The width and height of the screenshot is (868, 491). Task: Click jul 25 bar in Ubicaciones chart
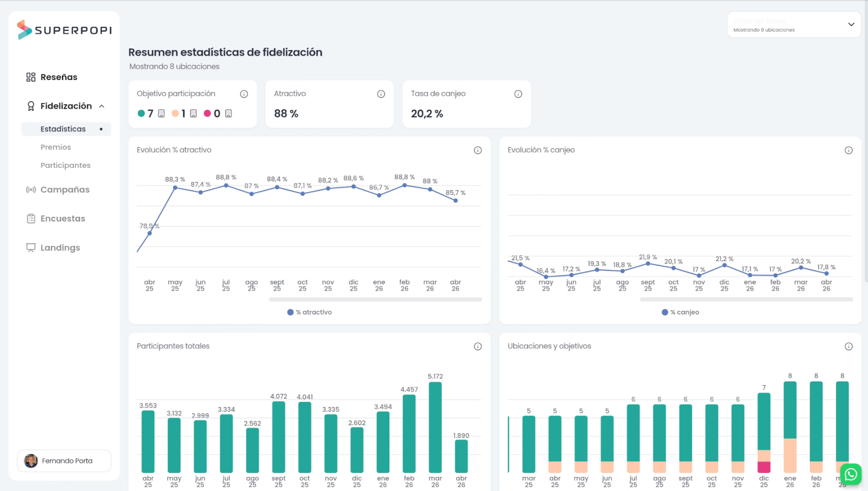point(633,439)
